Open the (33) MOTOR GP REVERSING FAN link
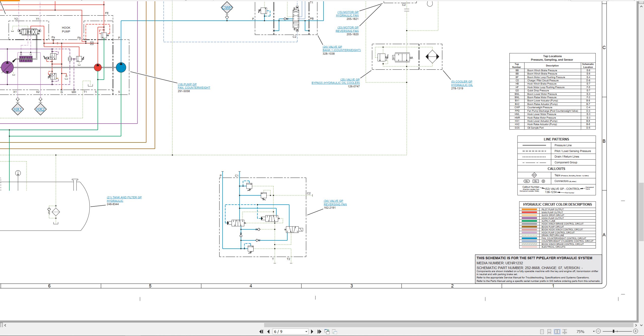Screen dimensions: 644x336 pos(347,29)
